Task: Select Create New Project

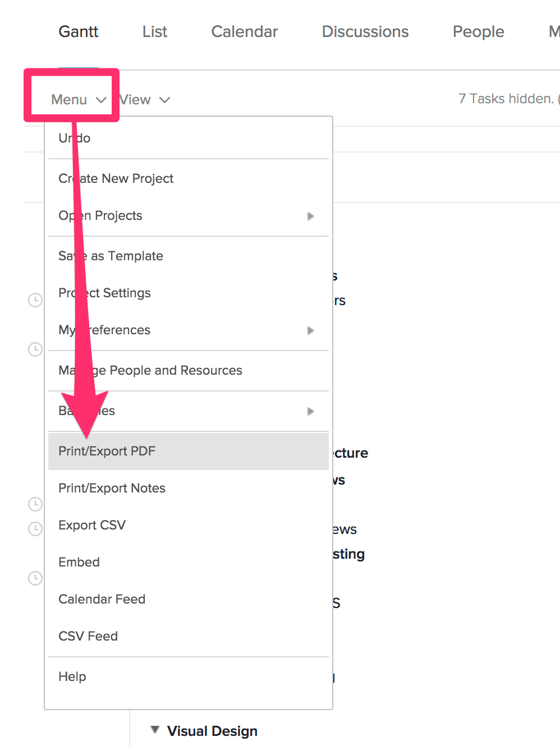Action: (116, 178)
